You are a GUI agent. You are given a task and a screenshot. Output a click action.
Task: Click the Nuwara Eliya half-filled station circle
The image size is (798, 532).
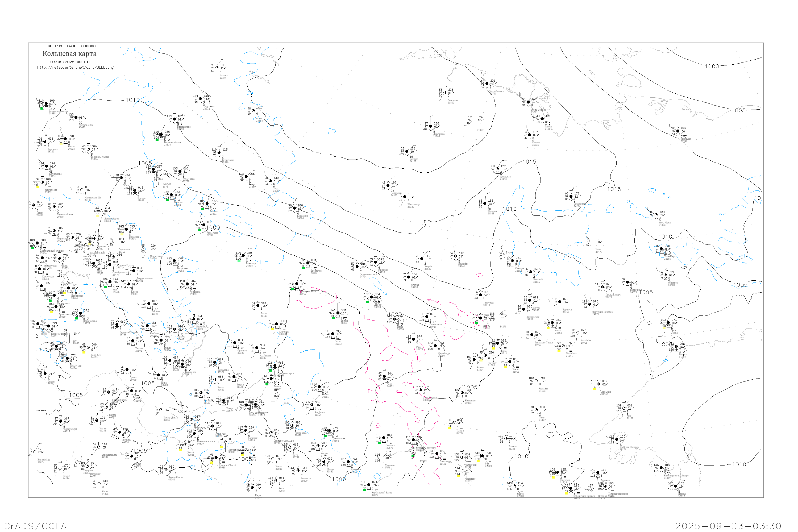click(76, 117)
